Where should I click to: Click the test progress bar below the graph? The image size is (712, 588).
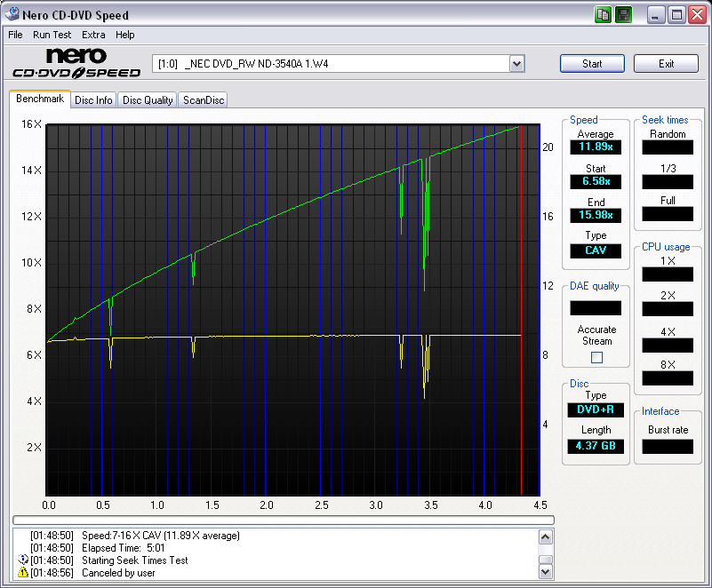click(284, 520)
